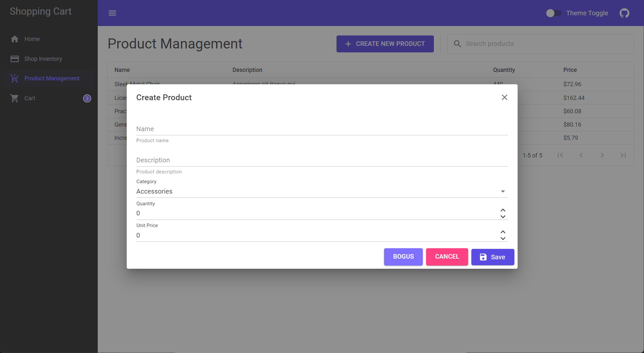
Task: Open the hamburger menu in the top bar
Action: (112, 13)
